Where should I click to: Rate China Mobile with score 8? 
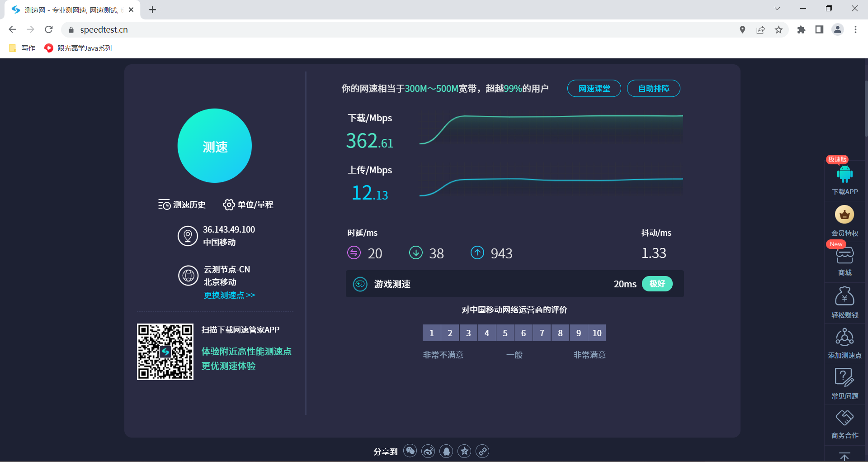(560, 333)
